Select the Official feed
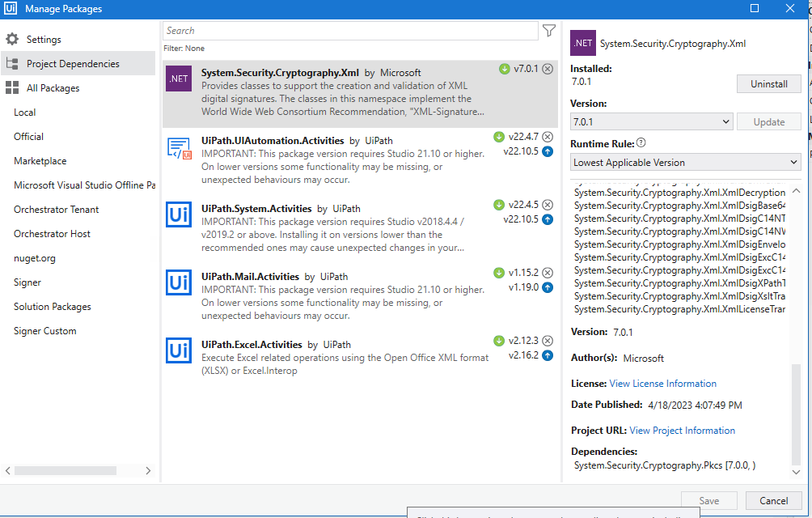Image resolution: width=812 pixels, height=518 pixels. coord(29,137)
